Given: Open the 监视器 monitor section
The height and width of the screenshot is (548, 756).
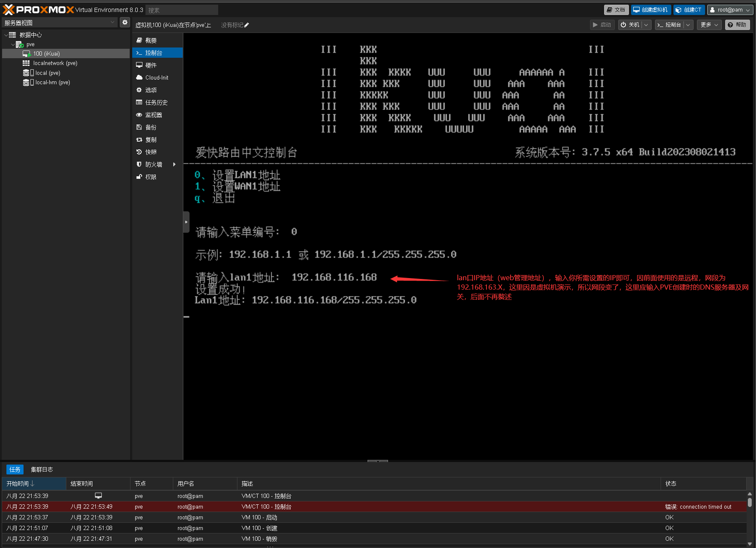Looking at the screenshot, I should (x=153, y=115).
